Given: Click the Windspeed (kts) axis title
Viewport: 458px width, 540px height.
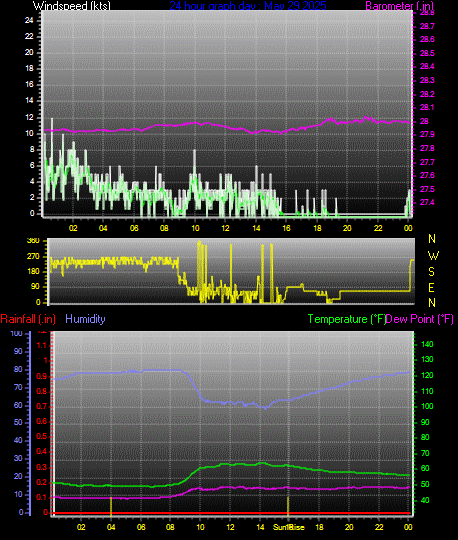Looking at the screenshot, I should [x=72, y=5].
